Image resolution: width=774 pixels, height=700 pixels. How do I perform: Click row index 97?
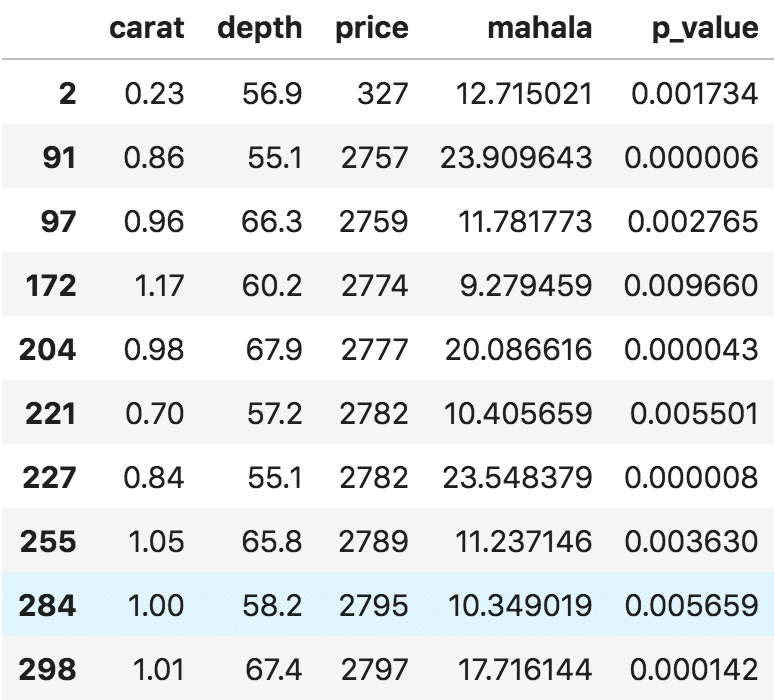click(59, 222)
